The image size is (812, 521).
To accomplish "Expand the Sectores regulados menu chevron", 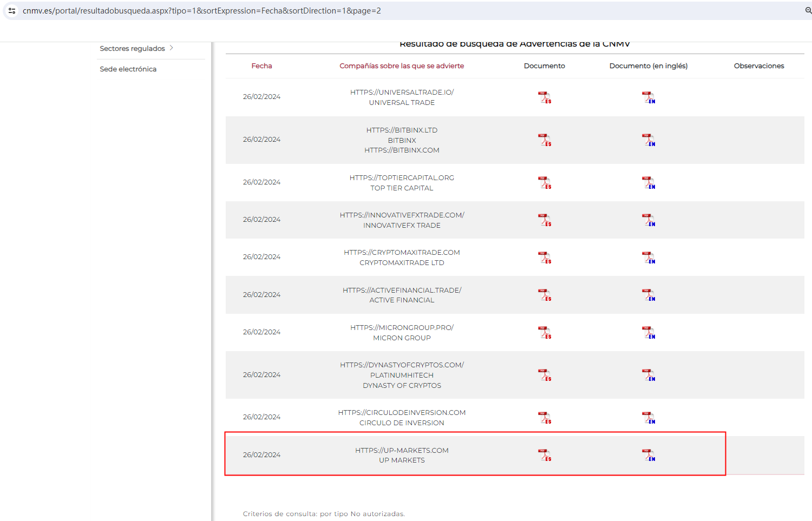I will pos(171,48).
